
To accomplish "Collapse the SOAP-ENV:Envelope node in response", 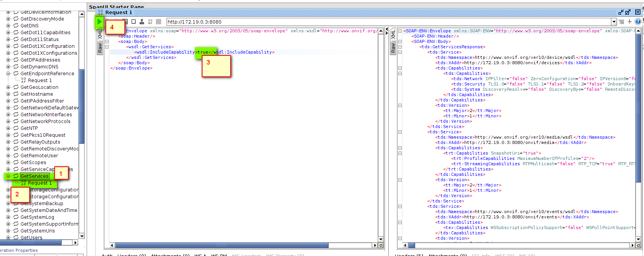I will coord(400,31).
